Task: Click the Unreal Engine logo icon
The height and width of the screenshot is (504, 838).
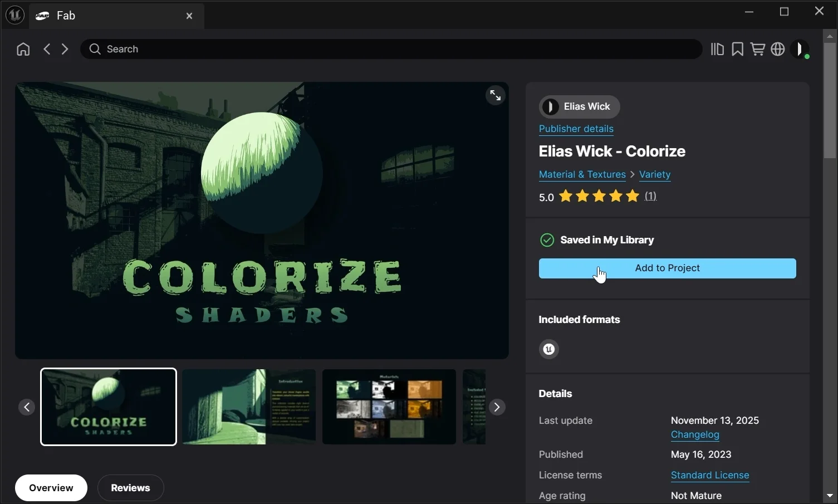Action: [14, 15]
